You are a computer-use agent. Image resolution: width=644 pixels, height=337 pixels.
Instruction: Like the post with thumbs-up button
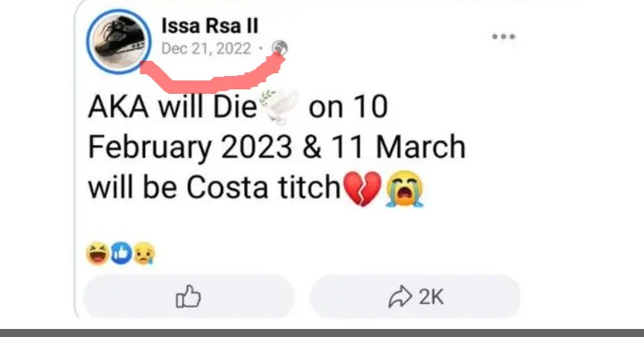pyautogui.click(x=189, y=296)
